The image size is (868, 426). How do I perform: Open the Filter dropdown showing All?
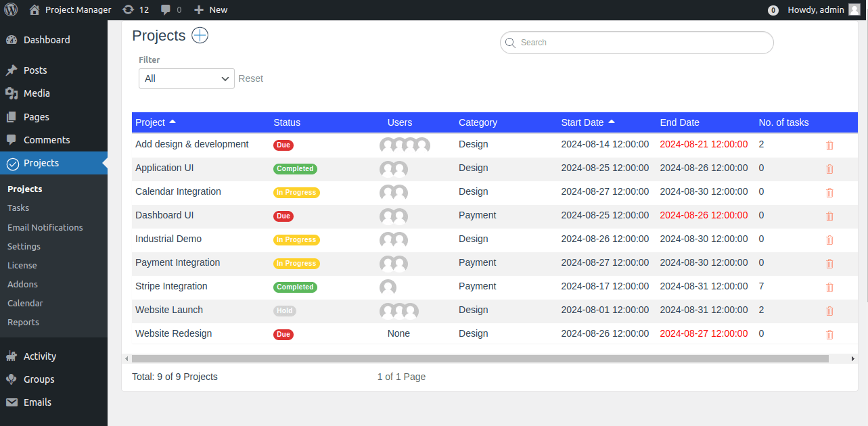coord(186,78)
